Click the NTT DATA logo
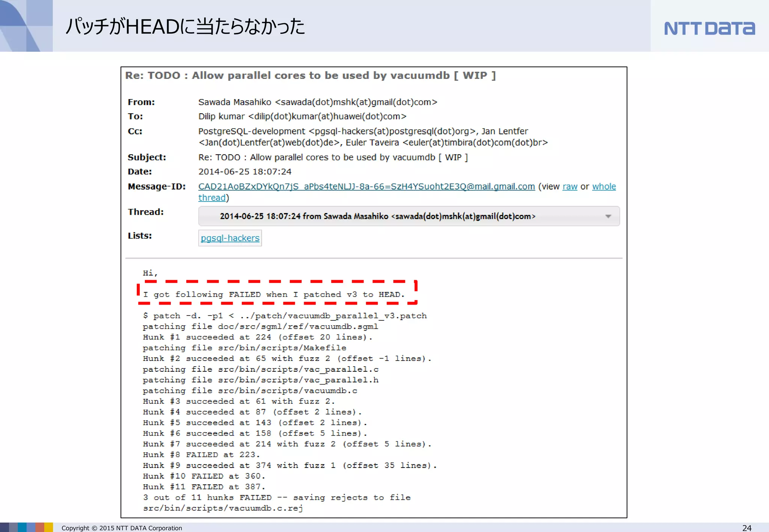Screen dimensions: 769x532 point(709,28)
